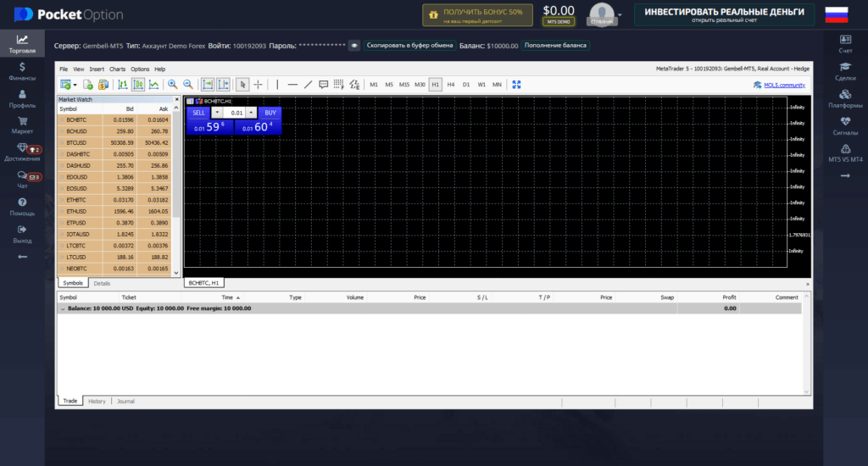Select the trendline drawing tool

tap(309, 84)
